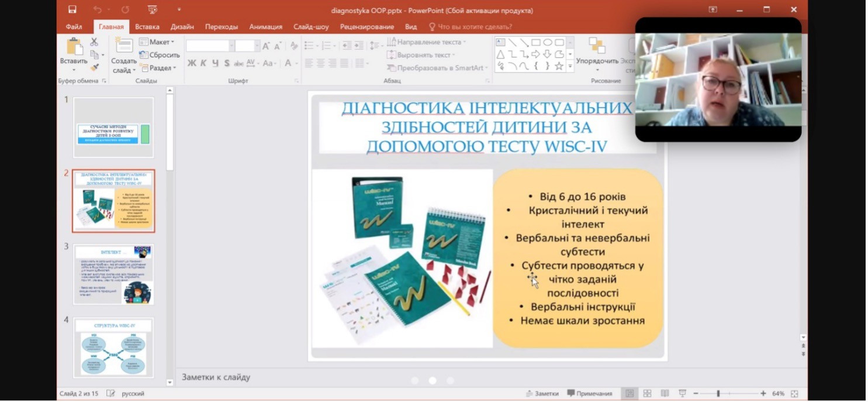Select the down arrow shape
Screen dimensions: 868x402
click(x=548, y=54)
